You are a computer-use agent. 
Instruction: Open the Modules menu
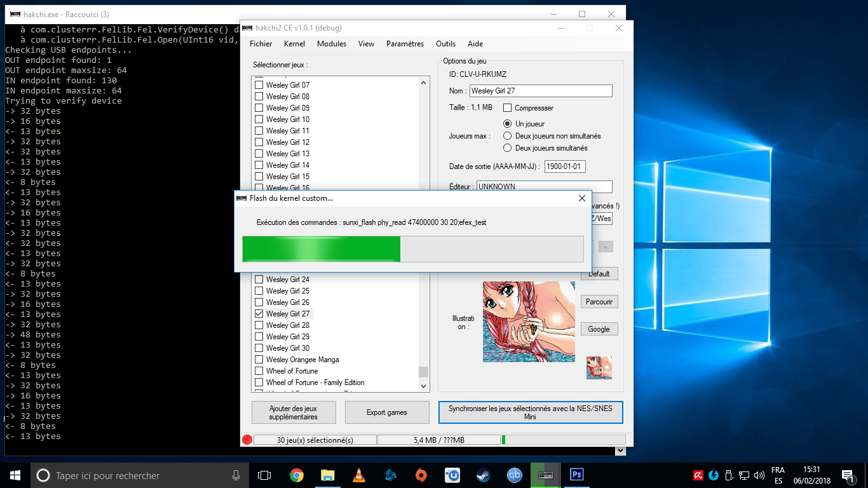(332, 44)
